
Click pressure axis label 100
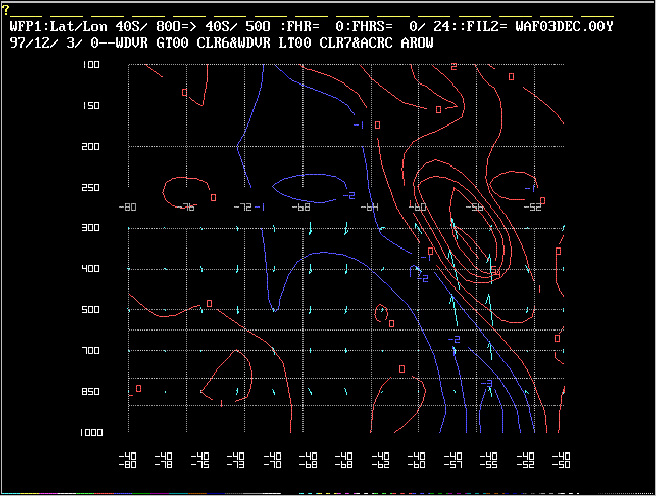[x=90, y=64]
